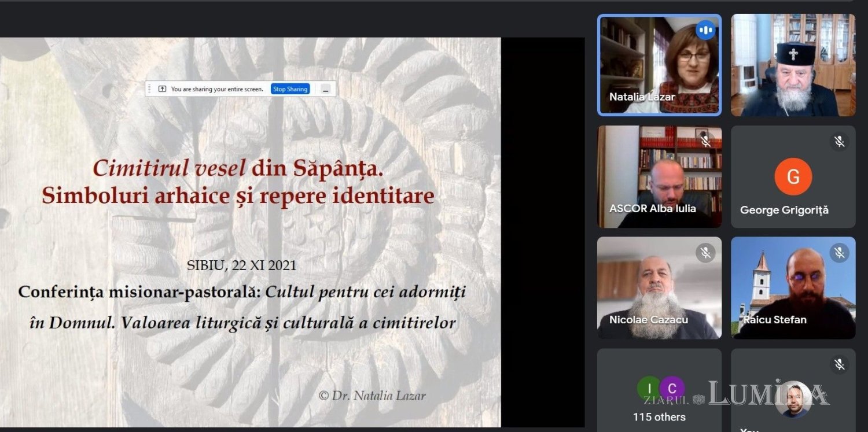Click muted mic icon on Raicu Stefan tile
The width and height of the screenshot is (868, 432).
point(838,253)
